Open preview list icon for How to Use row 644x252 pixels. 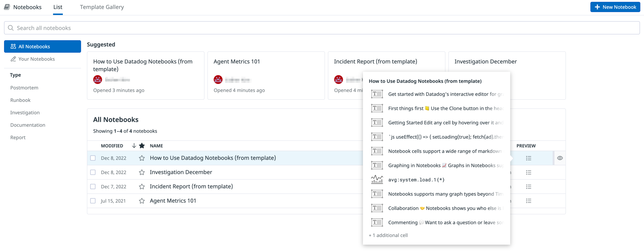[528, 158]
